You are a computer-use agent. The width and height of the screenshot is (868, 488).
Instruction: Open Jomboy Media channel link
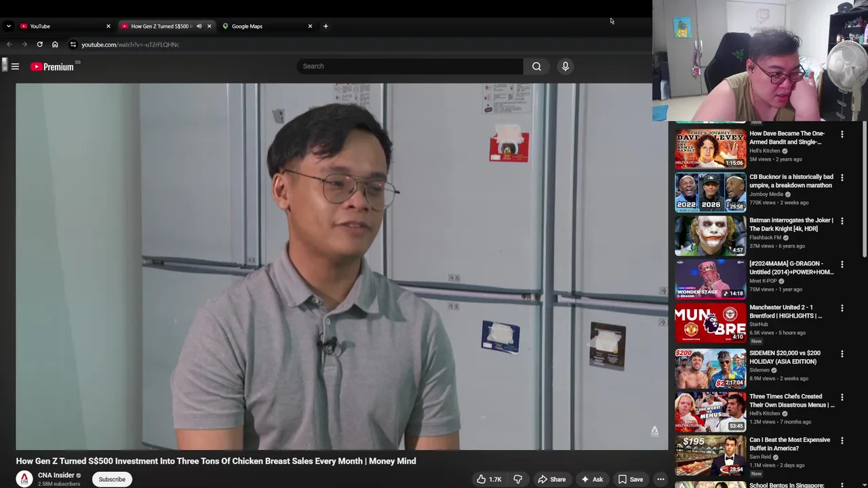[766, 195]
